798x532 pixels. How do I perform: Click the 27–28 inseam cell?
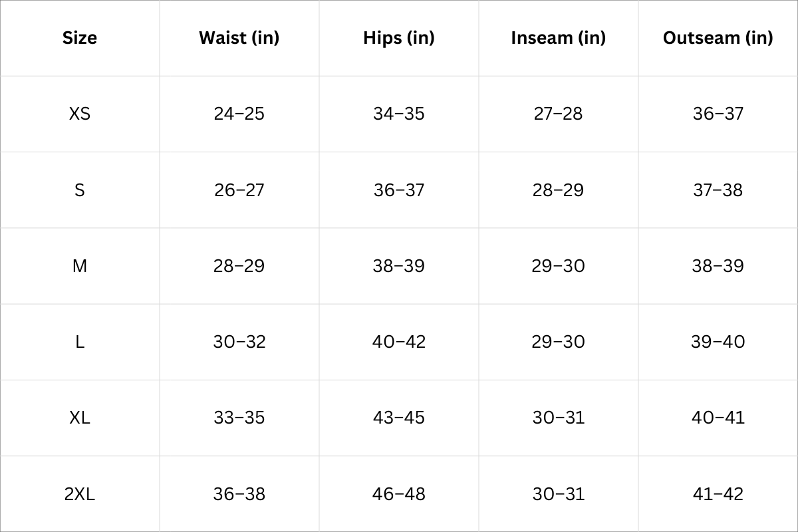click(x=558, y=114)
